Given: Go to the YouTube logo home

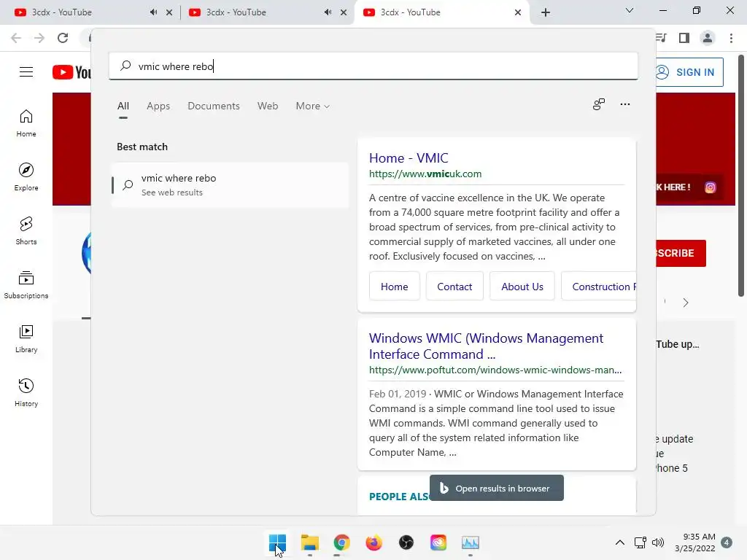Looking at the screenshot, I should click(71, 72).
